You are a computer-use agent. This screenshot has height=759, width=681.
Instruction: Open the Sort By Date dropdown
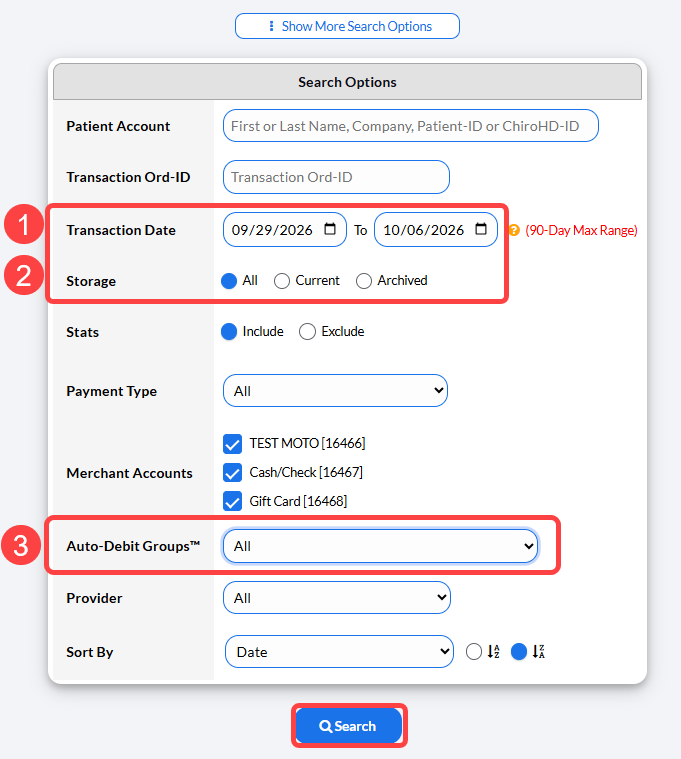point(339,652)
